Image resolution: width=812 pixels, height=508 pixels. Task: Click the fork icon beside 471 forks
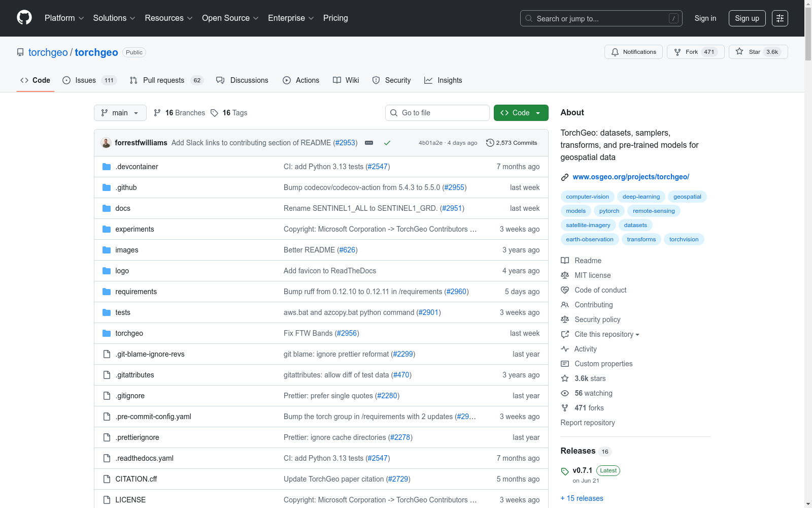(565, 408)
